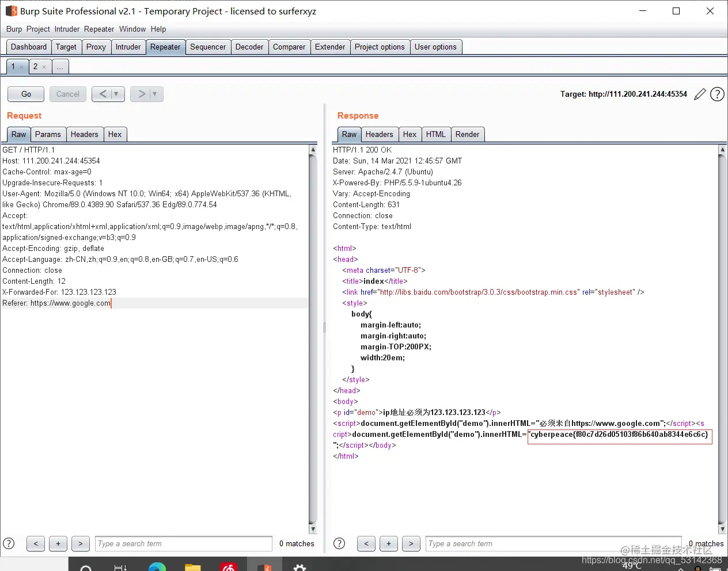Click the cyberpeace flag text in response
Screen dimensions: 728x571
coord(619,435)
